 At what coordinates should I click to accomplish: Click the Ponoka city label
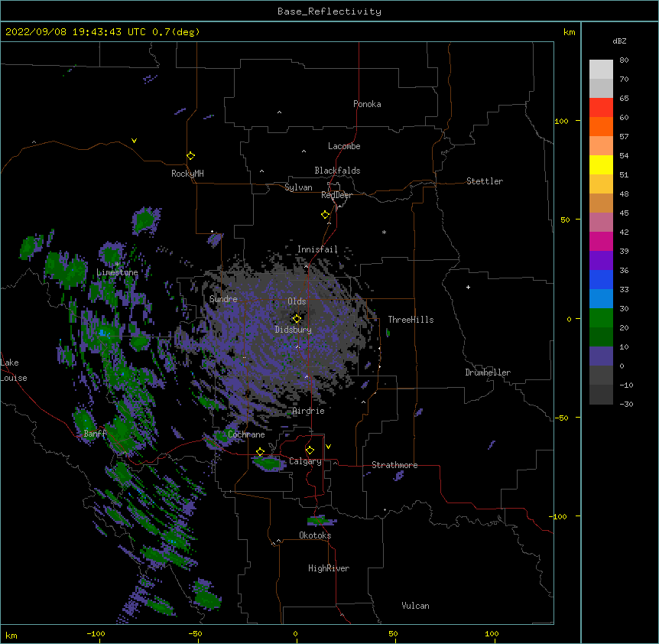(x=367, y=104)
